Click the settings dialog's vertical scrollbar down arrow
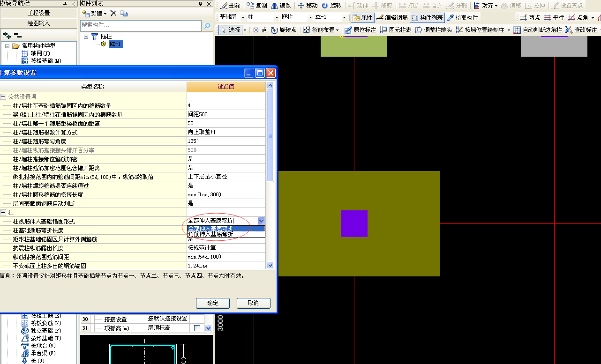The image size is (601, 364). click(x=270, y=266)
